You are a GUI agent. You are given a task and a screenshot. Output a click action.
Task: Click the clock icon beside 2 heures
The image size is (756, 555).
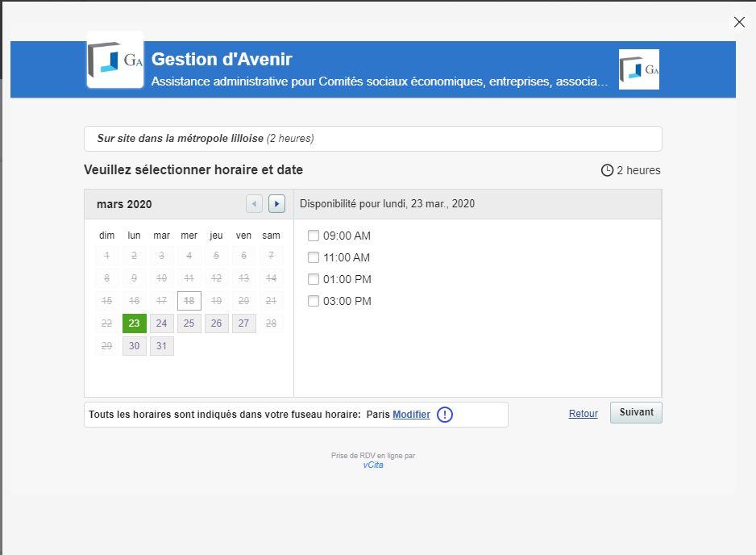pyautogui.click(x=607, y=170)
